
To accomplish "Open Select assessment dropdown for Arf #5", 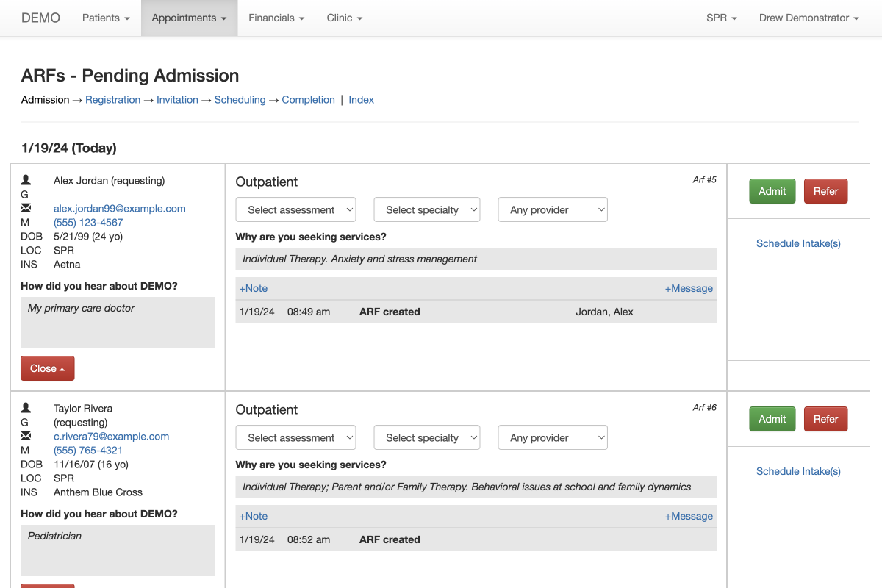I will tap(295, 210).
